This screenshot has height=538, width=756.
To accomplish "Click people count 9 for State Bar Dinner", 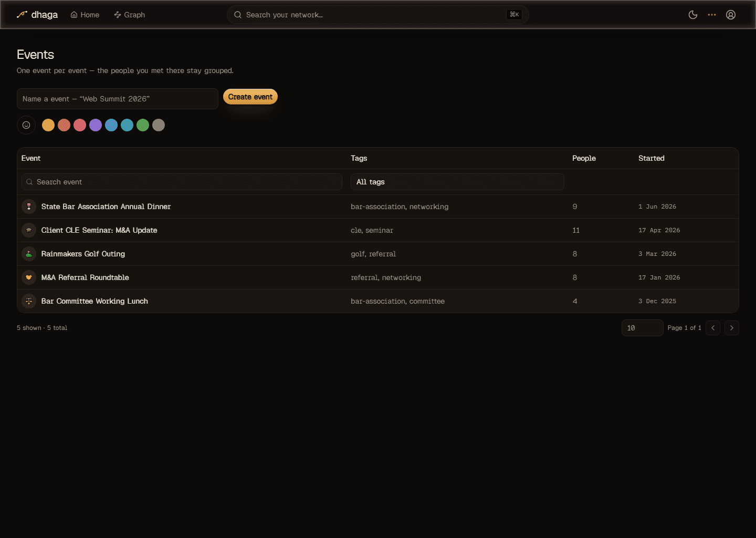I will click(575, 206).
